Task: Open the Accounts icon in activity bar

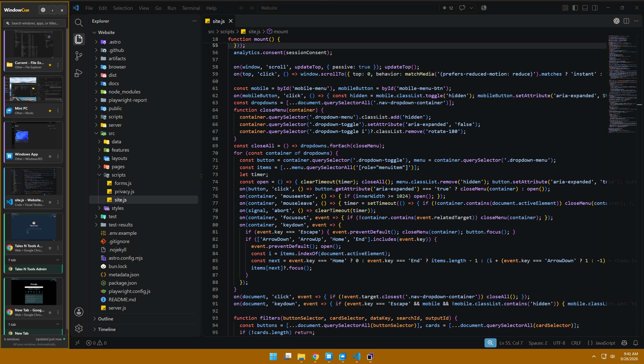Action: [x=79, y=312]
